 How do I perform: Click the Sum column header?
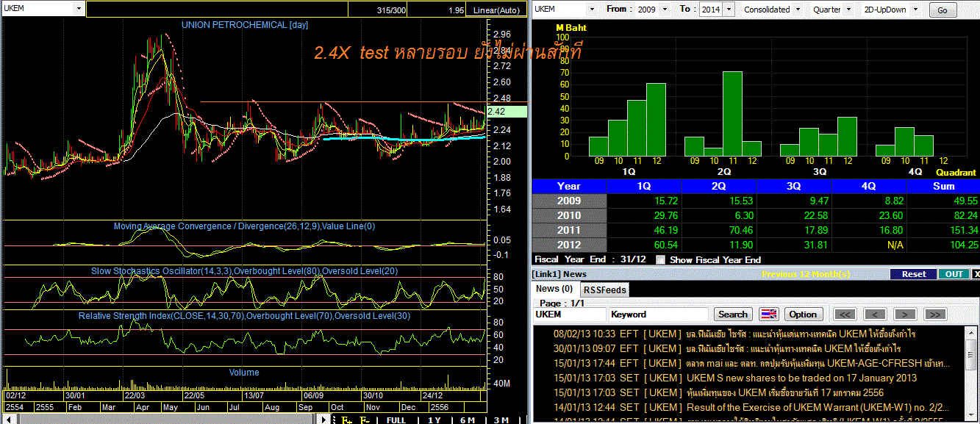[x=944, y=186]
